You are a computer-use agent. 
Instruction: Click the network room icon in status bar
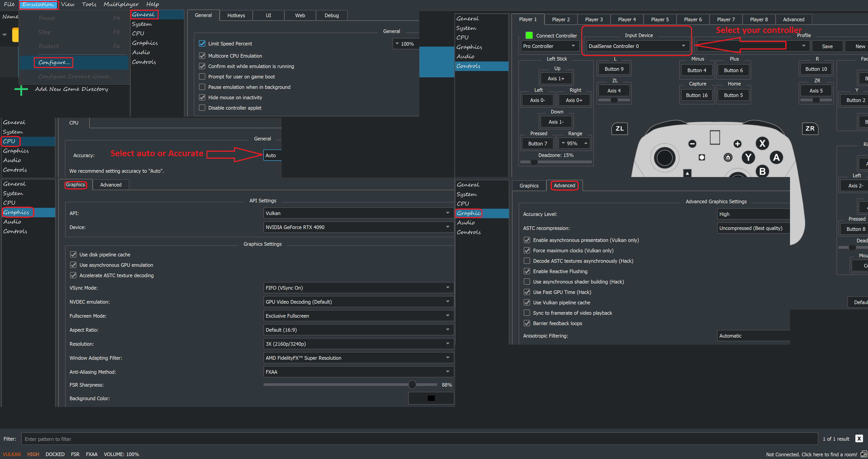click(x=864, y=454)
